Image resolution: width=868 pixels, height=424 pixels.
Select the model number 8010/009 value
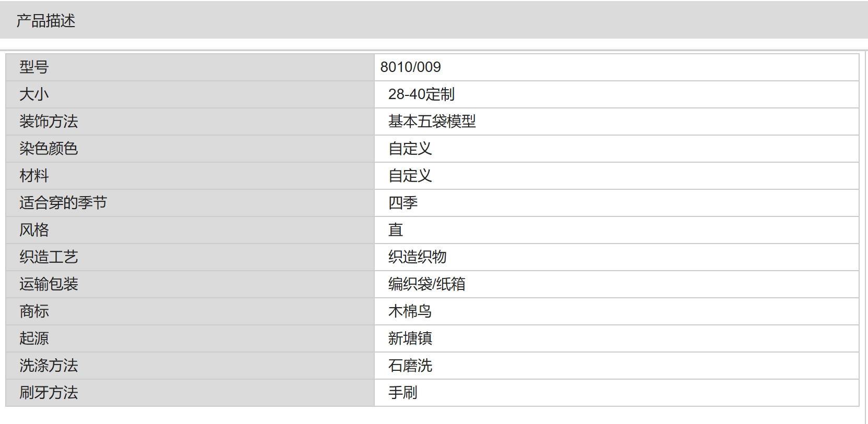[410, 67]
